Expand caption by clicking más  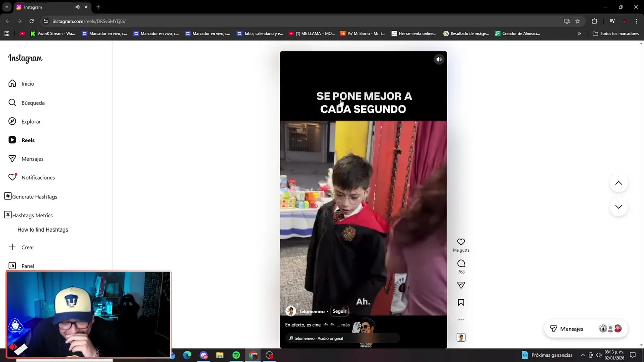pyautogui.click(x=345, y=325)
